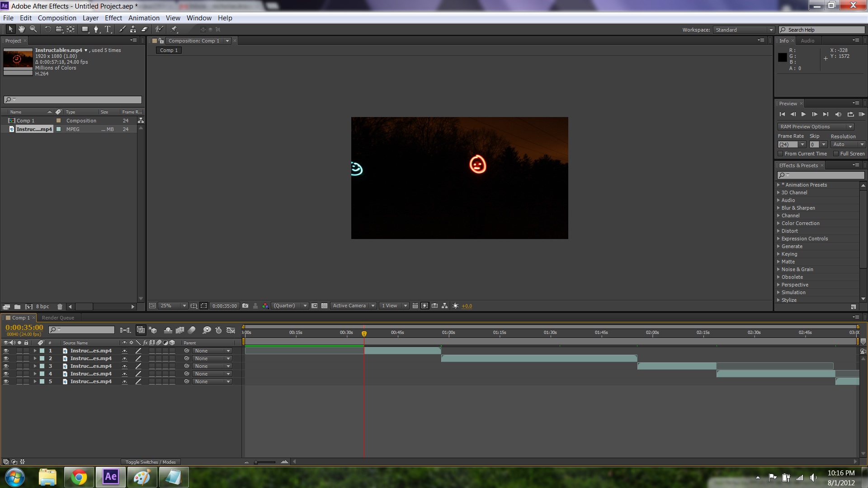Viewport: 868px width, 488px height.
Task: Select the Rotation tool
Action: click(x=47, y=29)
